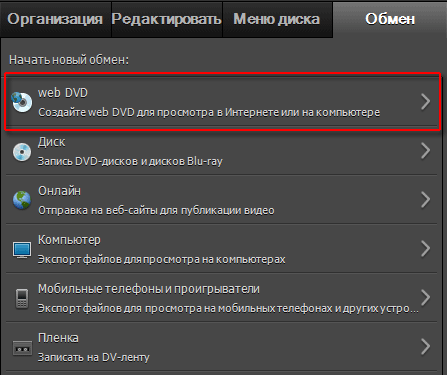Click the mobile phone icon
447x375 pixels.
(x=22, y=299)
